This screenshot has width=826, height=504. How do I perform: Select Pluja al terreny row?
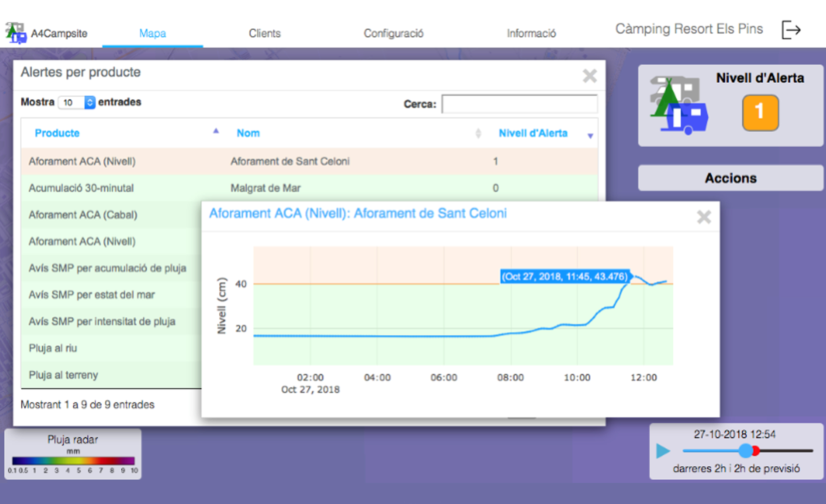[111, 375]
